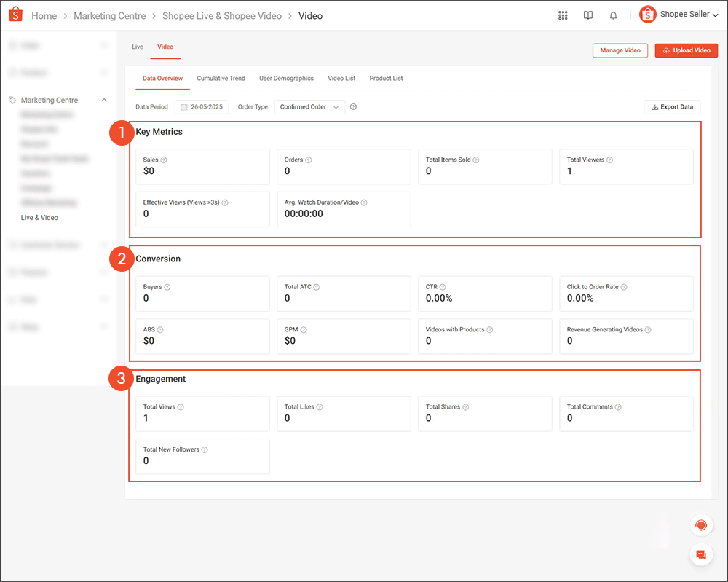728x582 pixels.
Task: Click the Shopee logo icon
Action: coord(15,15)
